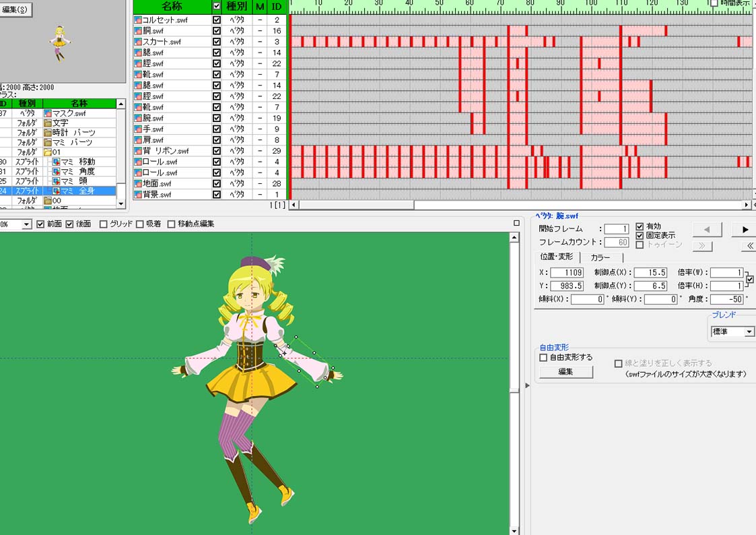Select the 胴.swf layer icon
756x535 pixels.
[138, 31]
